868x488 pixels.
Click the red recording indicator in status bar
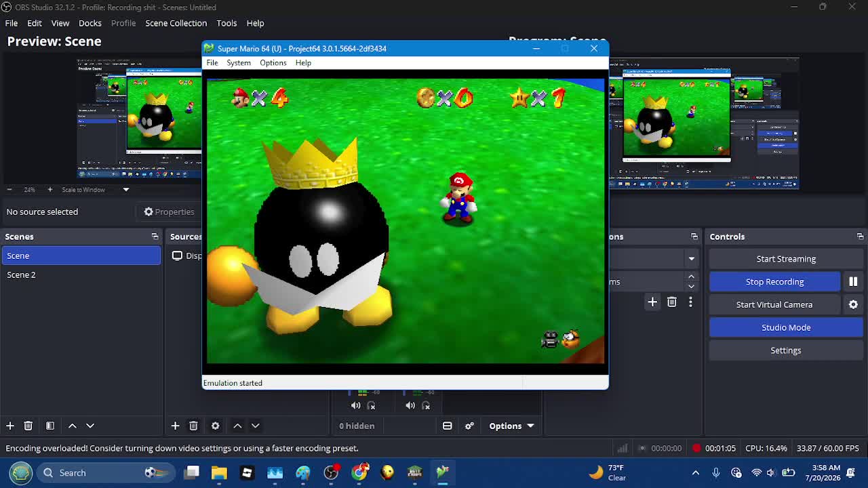click(x=696, y=448)
